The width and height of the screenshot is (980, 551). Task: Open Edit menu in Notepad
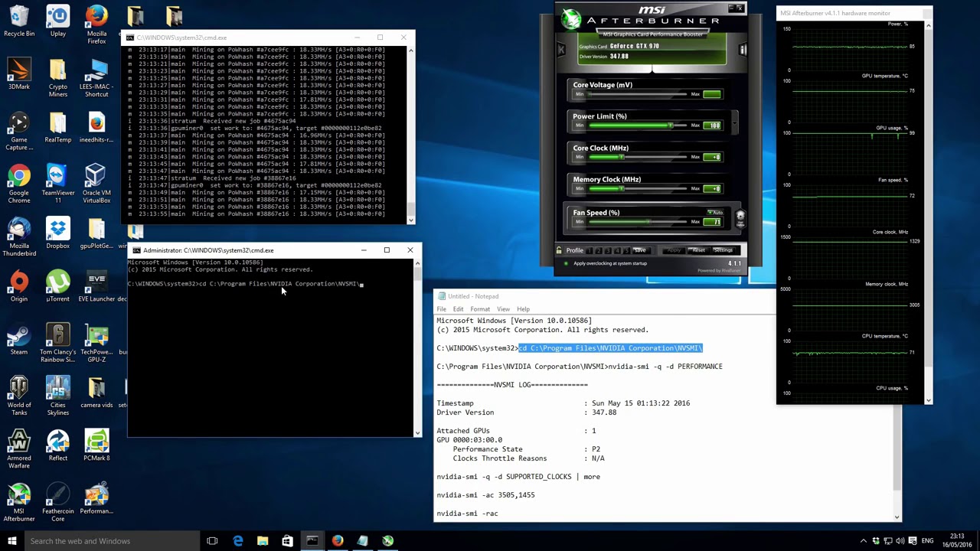(458, 309)
